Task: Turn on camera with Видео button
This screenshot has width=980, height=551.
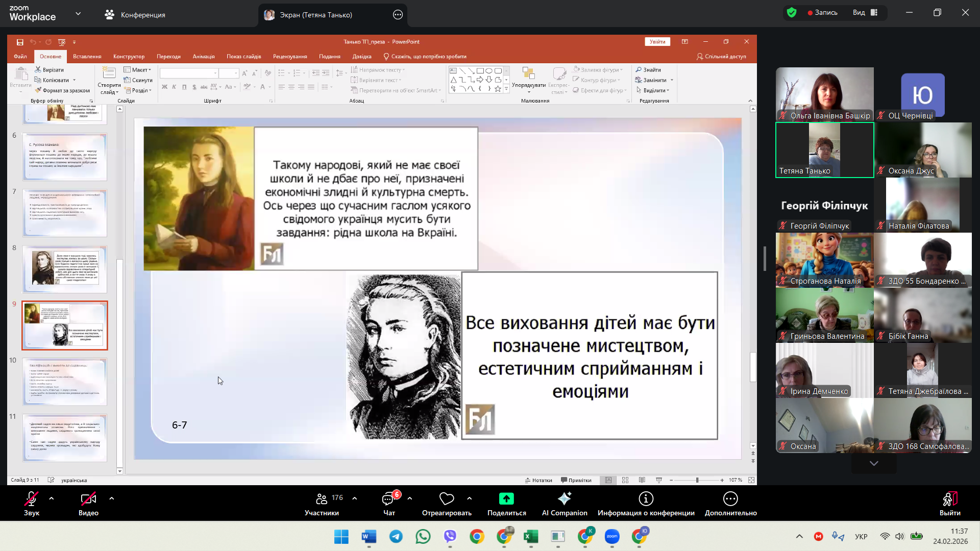Action: [x=88, y=503]
